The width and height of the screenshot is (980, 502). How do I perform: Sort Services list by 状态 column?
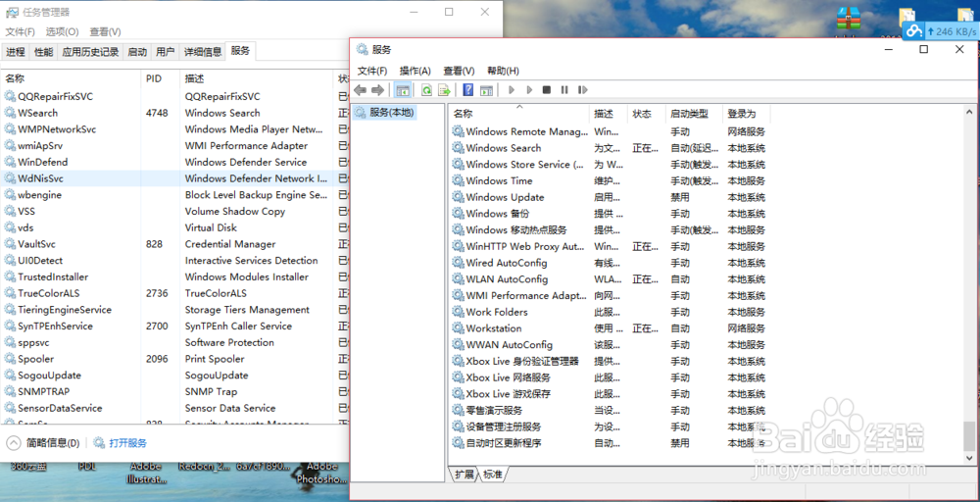(646, 114)
